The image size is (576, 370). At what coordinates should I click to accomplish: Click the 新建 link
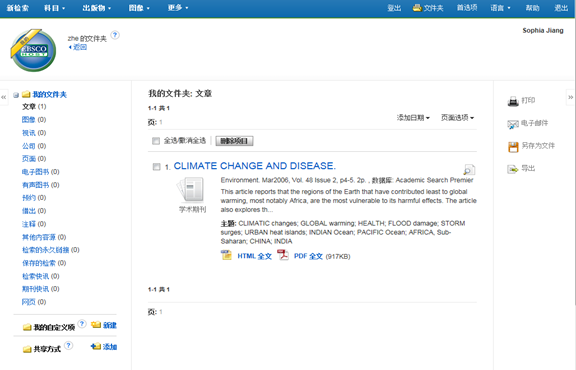click(x=109, y=325)
